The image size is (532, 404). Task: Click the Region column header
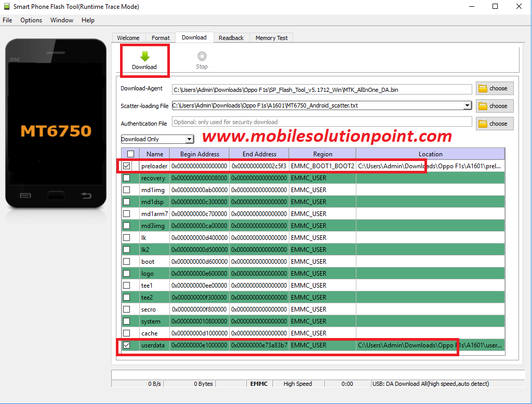pos(323,154)
